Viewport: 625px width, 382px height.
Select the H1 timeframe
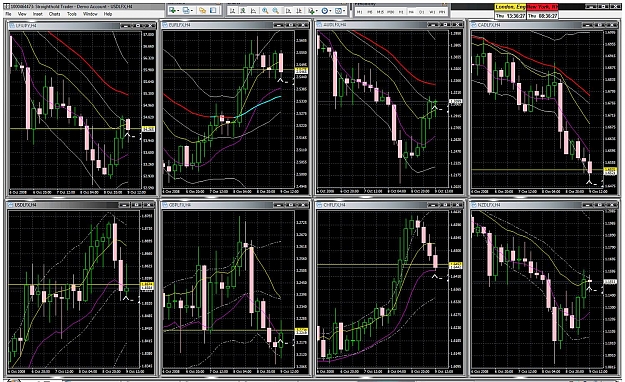(401, 12)
